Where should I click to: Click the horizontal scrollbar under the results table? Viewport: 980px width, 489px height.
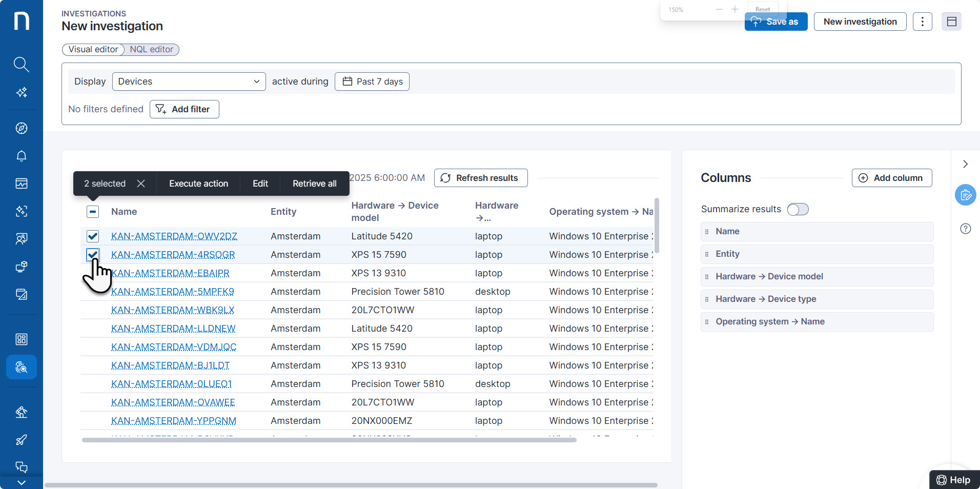(x=329, y=440)
